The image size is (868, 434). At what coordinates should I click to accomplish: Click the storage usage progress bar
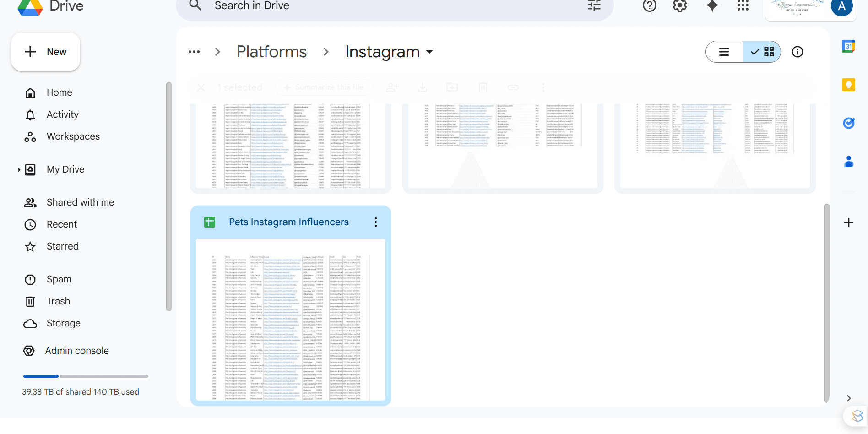click(x=86, y=376)
